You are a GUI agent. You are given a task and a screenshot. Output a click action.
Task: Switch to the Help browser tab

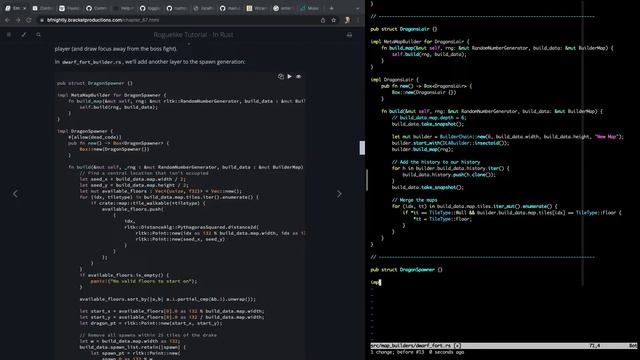tap(123, 8)
